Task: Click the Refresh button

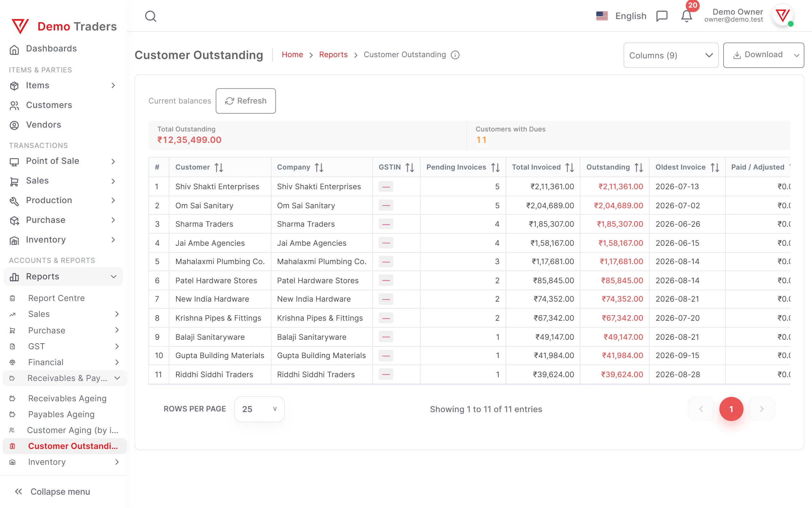Action: (246, 101)
